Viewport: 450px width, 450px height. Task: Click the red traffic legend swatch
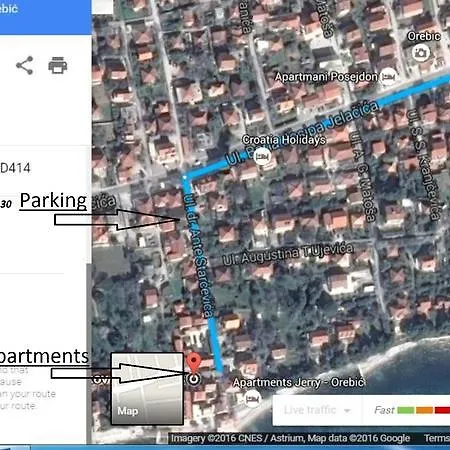click(x=442, y=410)
